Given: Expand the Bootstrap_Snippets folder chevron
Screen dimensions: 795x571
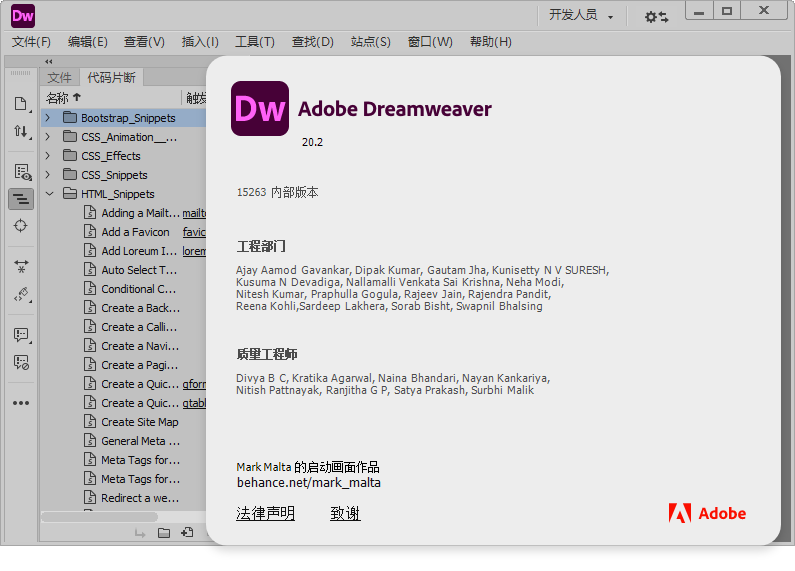Looking at the screenshot, I should [48, 118].
